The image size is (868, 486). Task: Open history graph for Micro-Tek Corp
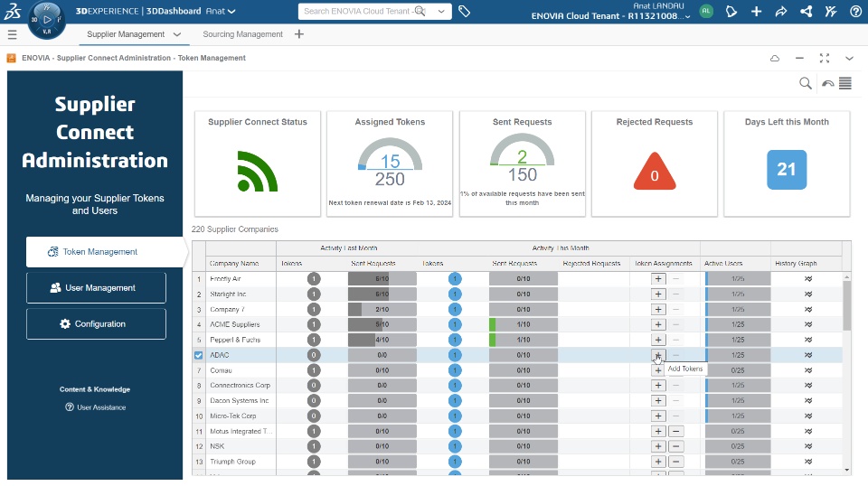click(x=808, y=416)
